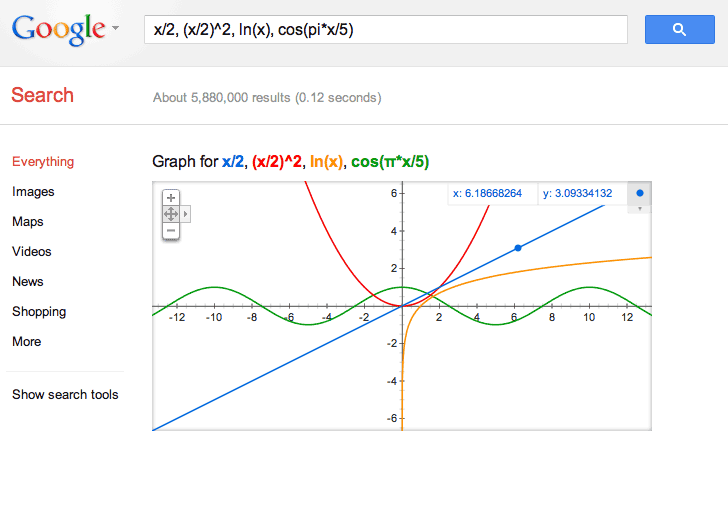This screenshot has height=526, width=728.
Task: Click the blue search magnifier button
Action: [679, 29]
